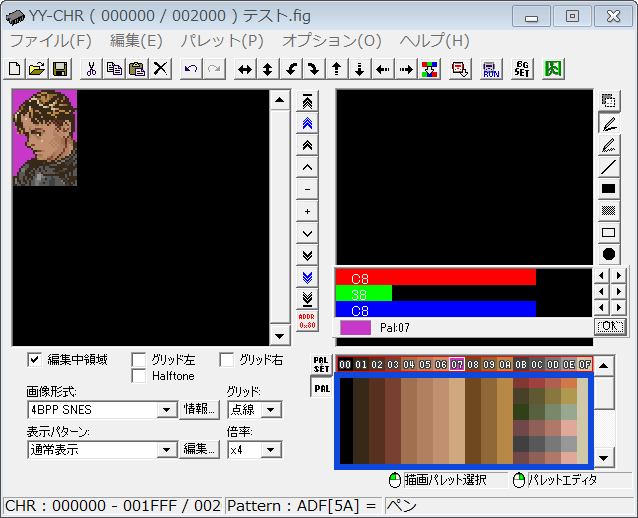This screenshot has width=638, height=518.
Task: Jump to start of file with top arrow
Action: tap(307, 102)
